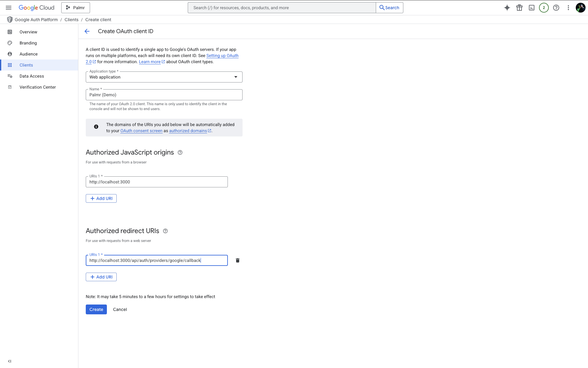Delete the redirect URI with trash icon
Screen dimensions: 588x368
click(x=238, y=260)
